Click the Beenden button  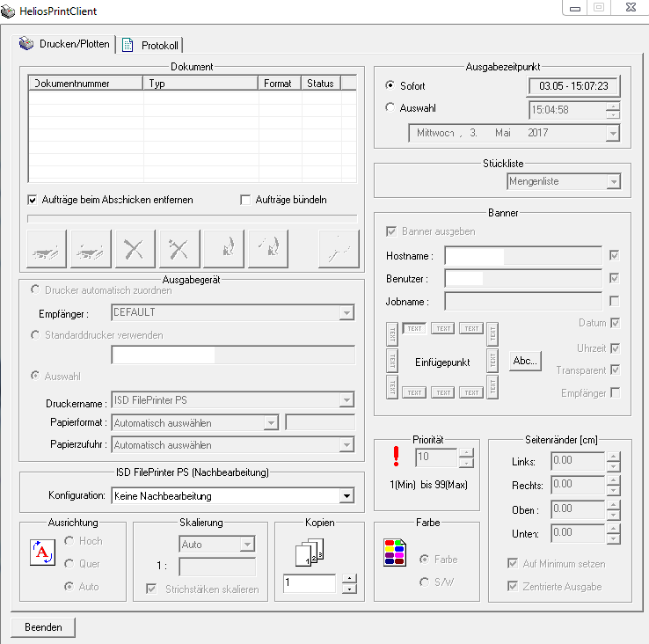(x=43, y=627)
